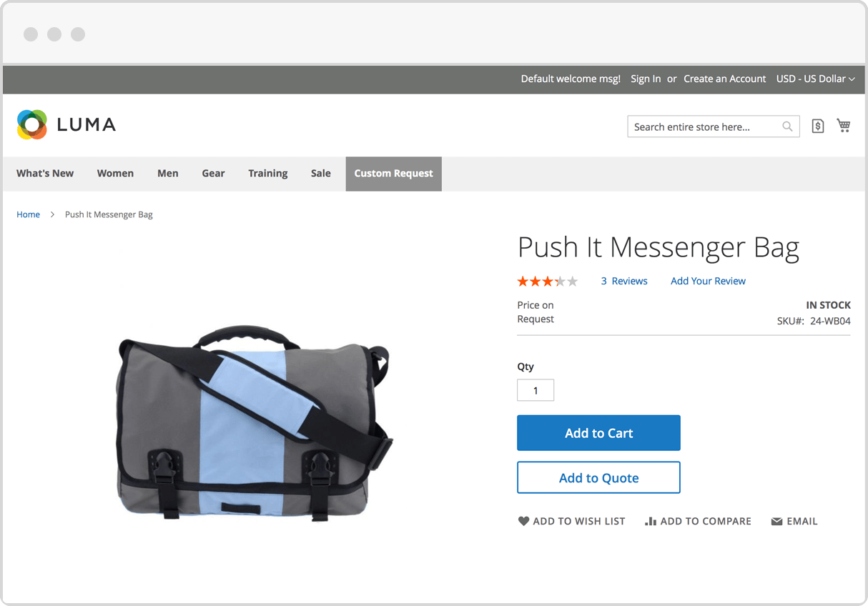The image size is (868, 606).
Task: Expand the USD - US Dollar currency dropdown
Action: coord(815,79)
